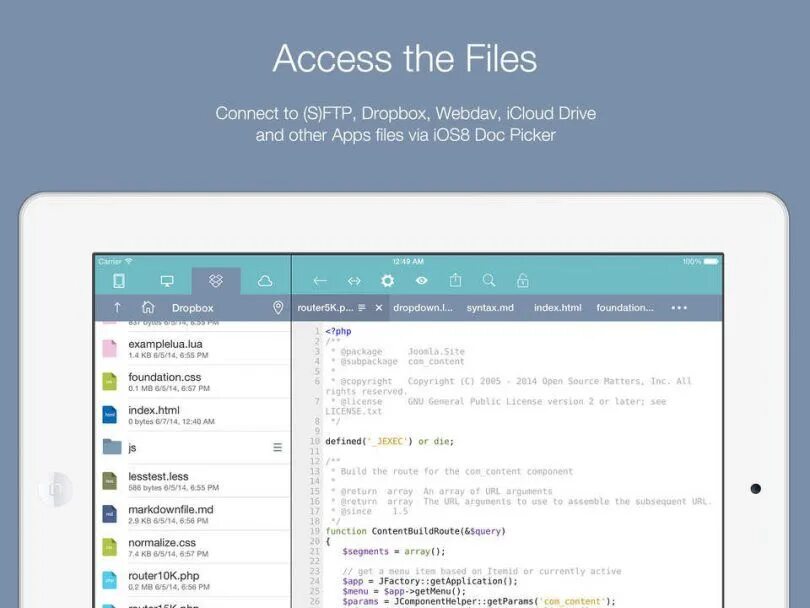Open examplelua.lua file
The width and height of the screenshot is (810, 608).
(x=193, y=349)
